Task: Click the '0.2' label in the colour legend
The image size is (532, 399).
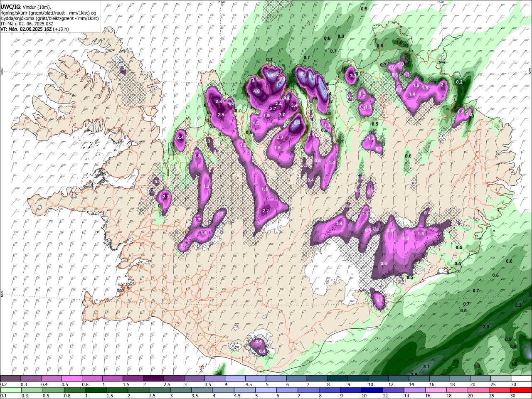Action: click(x=4, y=384)
